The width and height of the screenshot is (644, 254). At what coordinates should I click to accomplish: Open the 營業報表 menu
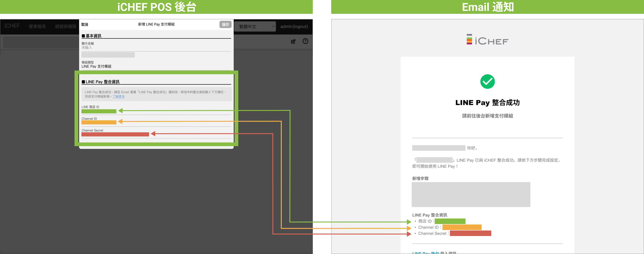tap(37, 27)
